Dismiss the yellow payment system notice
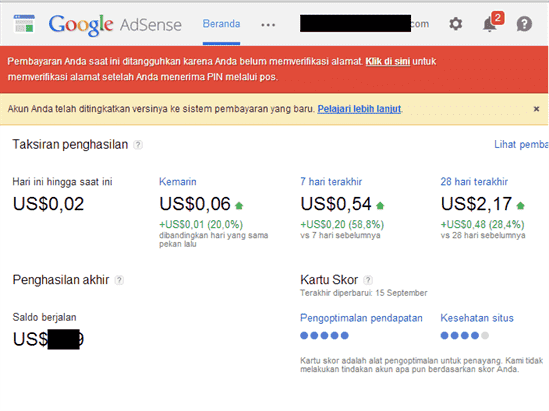The width and height of the screenshot is (549, 411). click(x=536, y=109)
